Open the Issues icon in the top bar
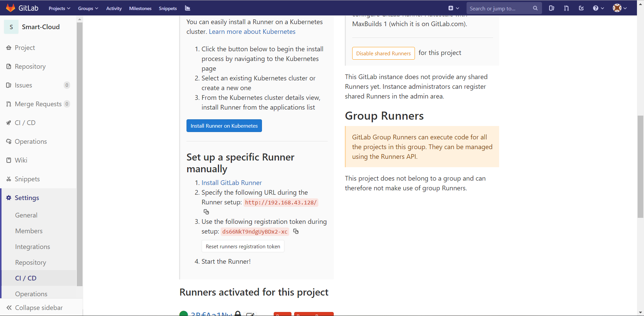Screen dimensions: 644x316 551,8
